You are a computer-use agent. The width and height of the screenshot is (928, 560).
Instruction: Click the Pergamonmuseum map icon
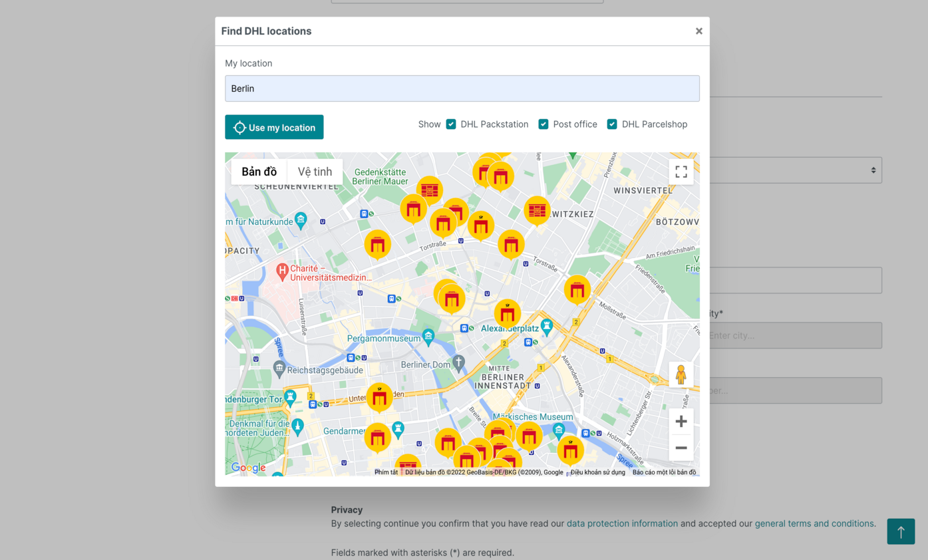(x=428, y=337)
